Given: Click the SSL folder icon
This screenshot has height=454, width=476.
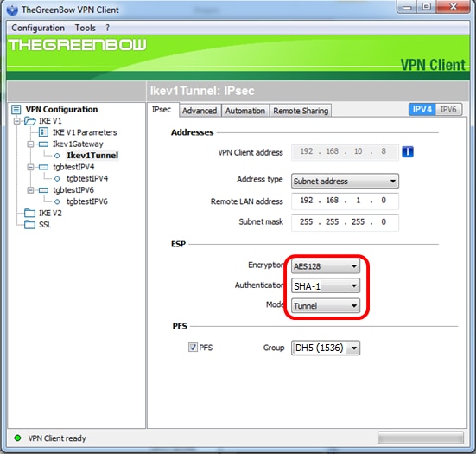Looking at the screenshot, I should click(29, 225).
